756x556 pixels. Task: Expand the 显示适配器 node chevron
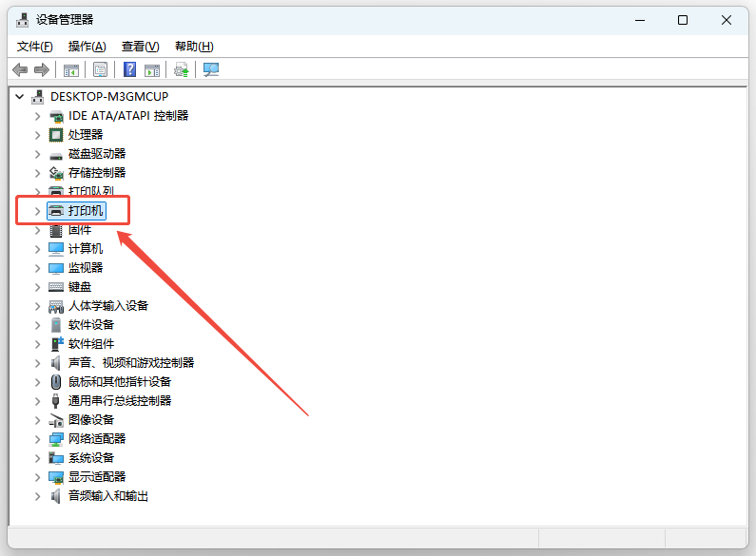tap(38, 477)
